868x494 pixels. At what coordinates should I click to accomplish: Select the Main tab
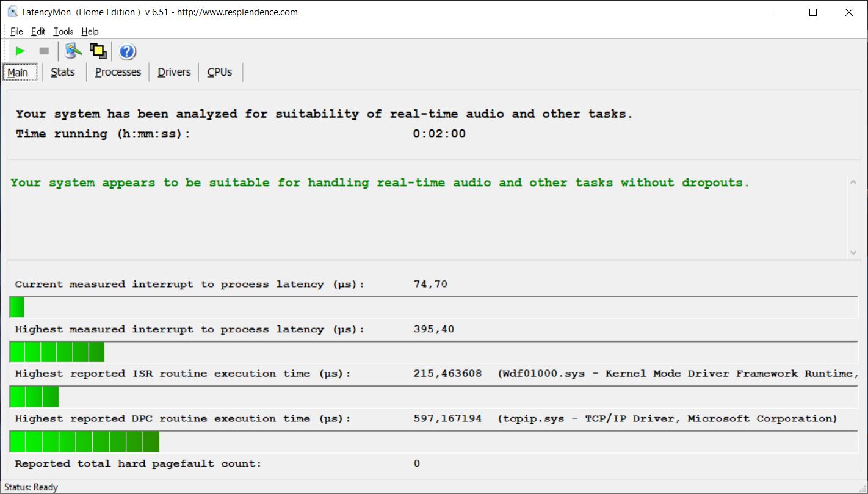(x=18, y=72)
